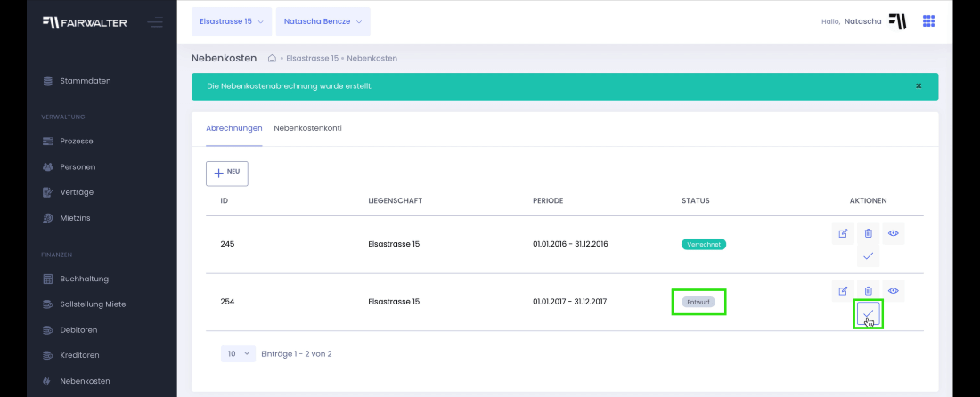Click period 01.01.2016 - 31.12.2016
Image resolution: width=980 pixels, height=397 pixels.
tap(570, 244)
